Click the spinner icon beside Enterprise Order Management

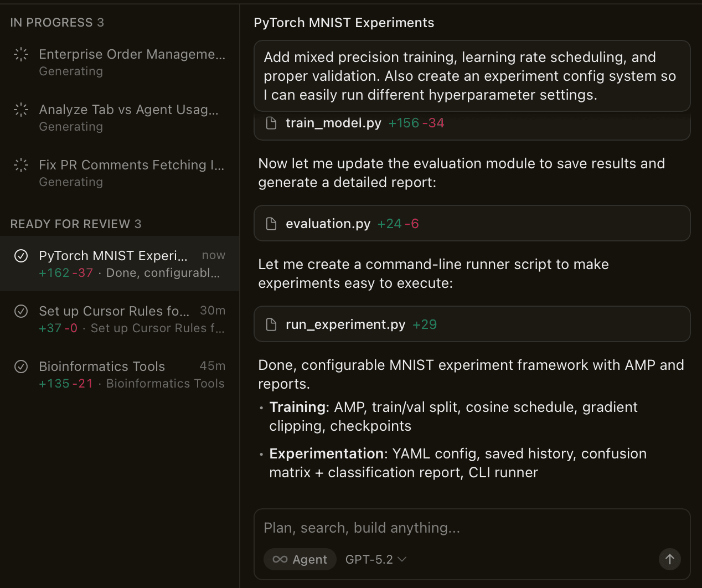click(x=20, y=54)
